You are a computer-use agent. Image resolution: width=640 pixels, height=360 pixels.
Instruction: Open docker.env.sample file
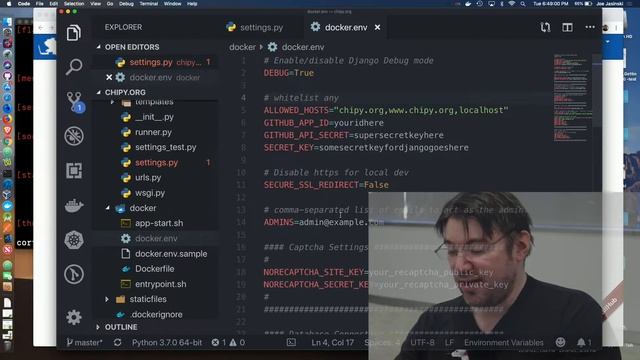click(x=171, y=253)
